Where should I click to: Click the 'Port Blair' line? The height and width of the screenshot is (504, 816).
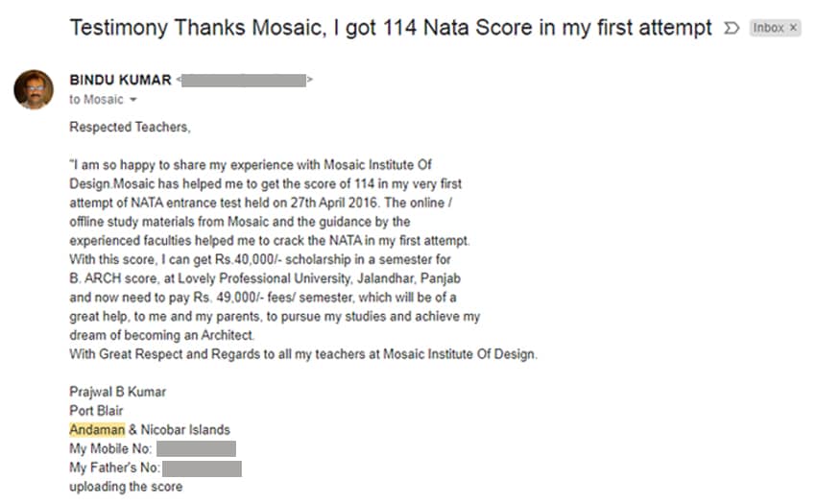[96, 411]
